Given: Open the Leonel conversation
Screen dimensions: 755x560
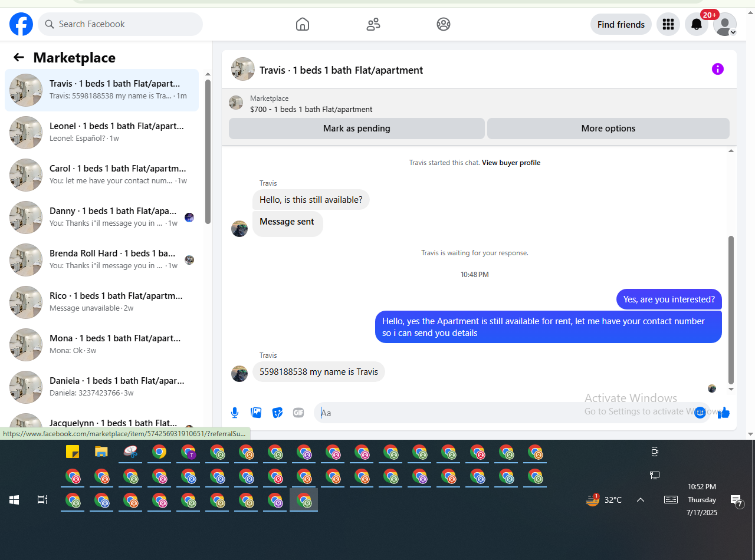Looking at the screenshot, I should tap(101, 133).
